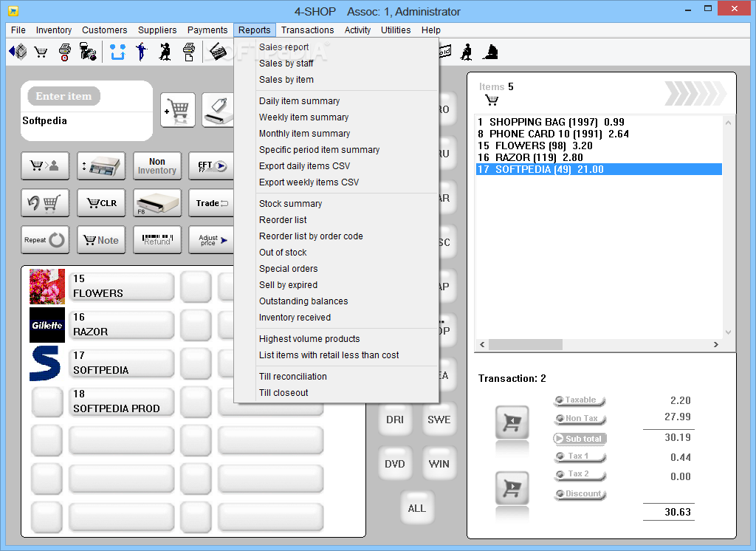The width and height of the screenshot is (756, 551).
Task: Click the lower cart button in Transaction panel
Action: coord(512,487)
